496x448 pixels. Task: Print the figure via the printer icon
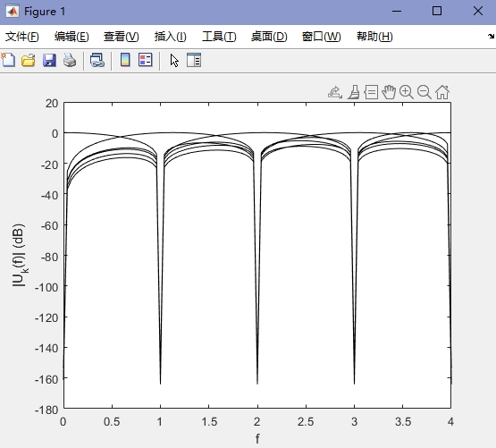coord(70,60)
